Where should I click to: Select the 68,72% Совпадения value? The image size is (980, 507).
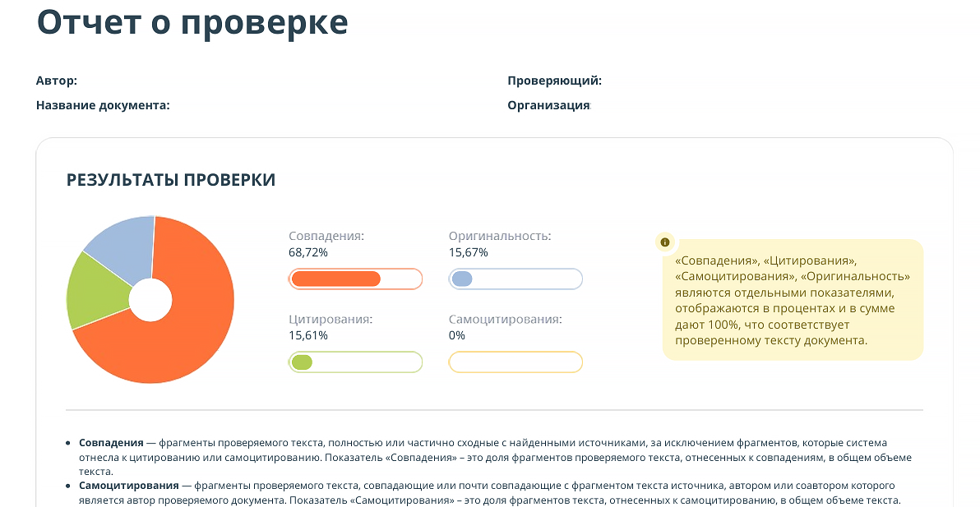[x=308, y=253]
